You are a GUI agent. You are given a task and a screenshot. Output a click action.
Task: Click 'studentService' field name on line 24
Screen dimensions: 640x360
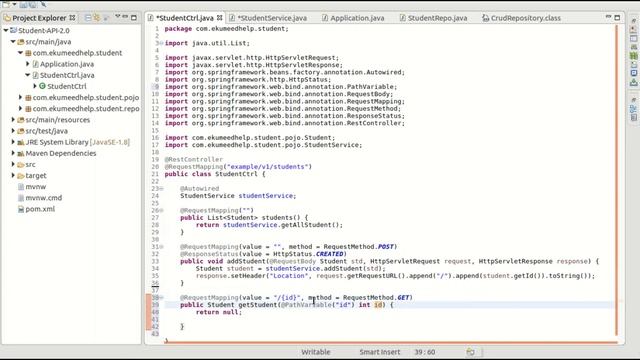(266, 196)
